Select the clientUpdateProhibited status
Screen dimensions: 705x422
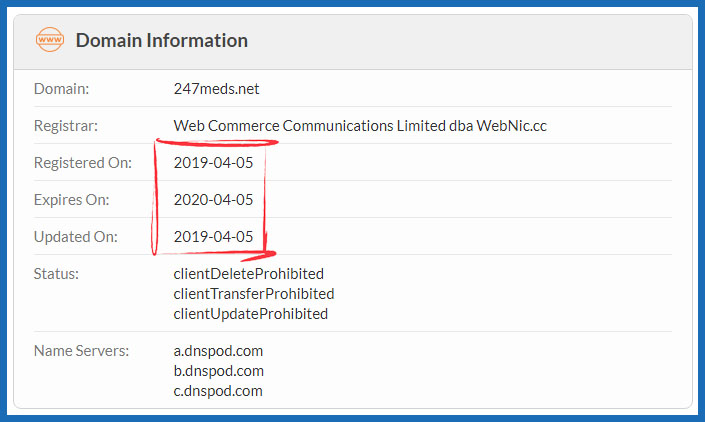click(x=251, y=314)
